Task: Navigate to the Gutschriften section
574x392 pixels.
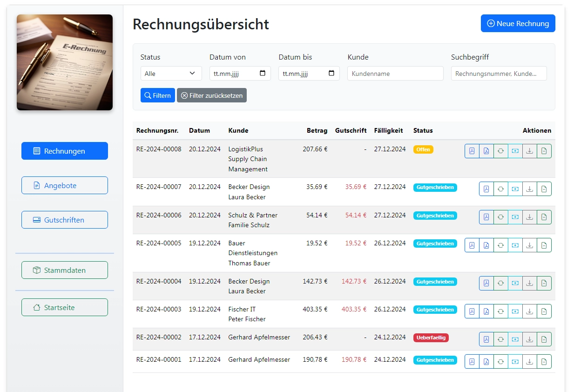Action: pyautogui.click(x=64, y=220)
